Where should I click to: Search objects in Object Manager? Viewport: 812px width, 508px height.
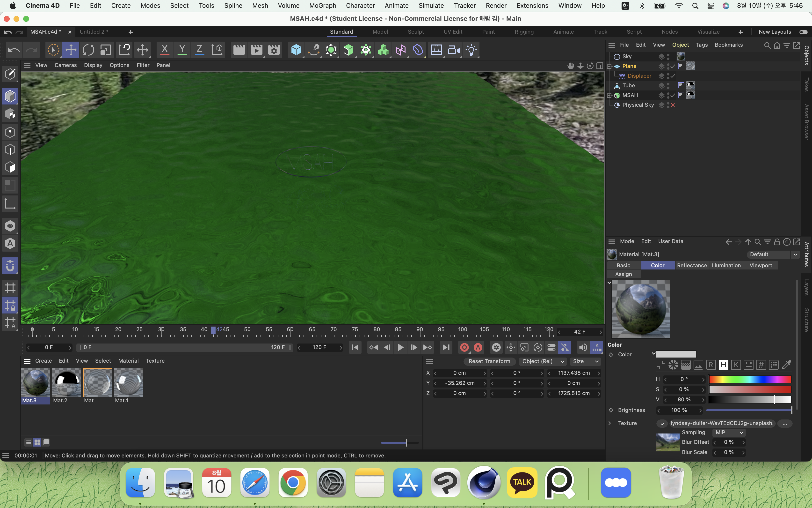point(767,45)
